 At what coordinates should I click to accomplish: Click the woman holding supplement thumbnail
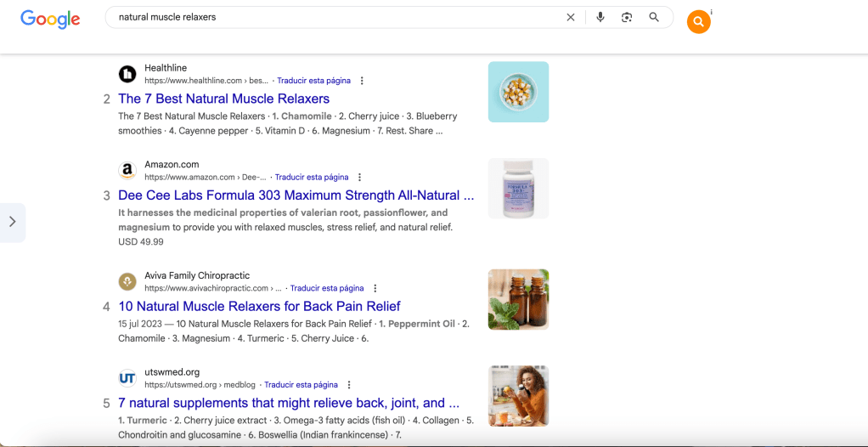point(518,396)
